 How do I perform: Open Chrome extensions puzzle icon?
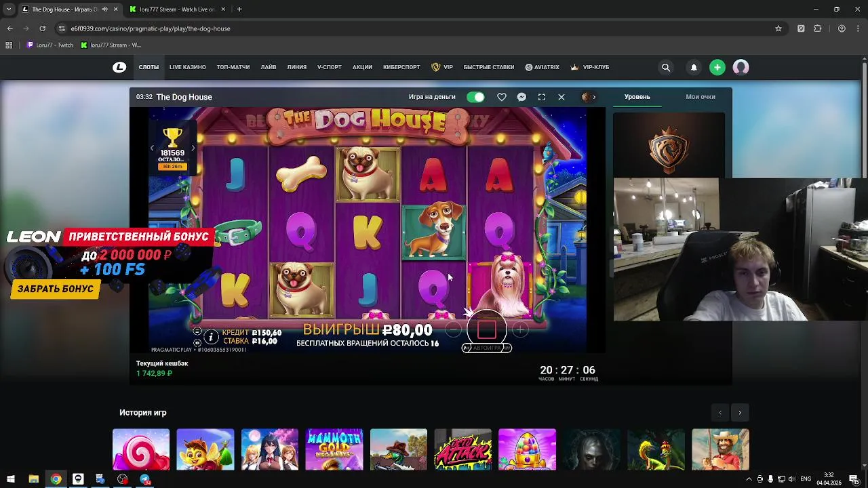coord(817,28)
